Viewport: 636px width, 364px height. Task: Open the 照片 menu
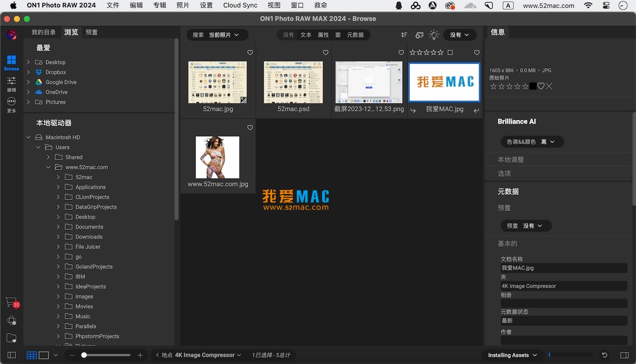(x=182, y=5)
